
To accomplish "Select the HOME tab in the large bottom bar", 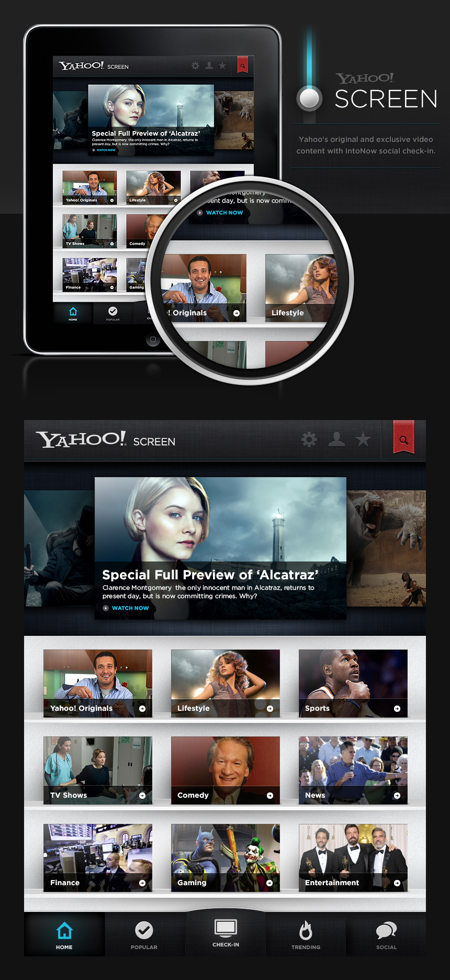I will 64,934.
